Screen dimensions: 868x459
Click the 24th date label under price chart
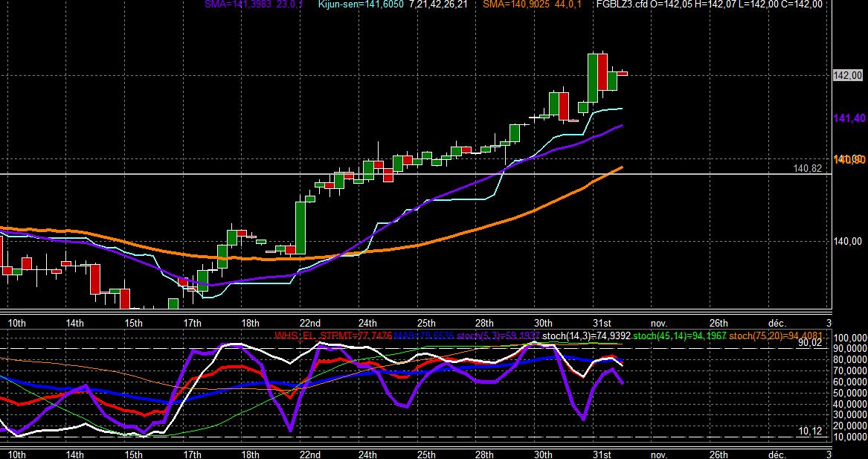368,324
